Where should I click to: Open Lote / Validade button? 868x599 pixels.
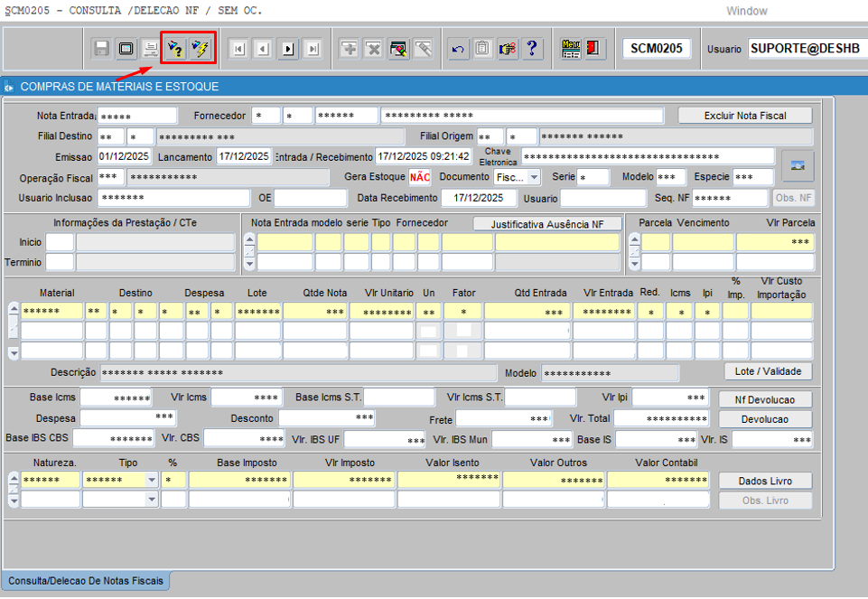[767, 371]
